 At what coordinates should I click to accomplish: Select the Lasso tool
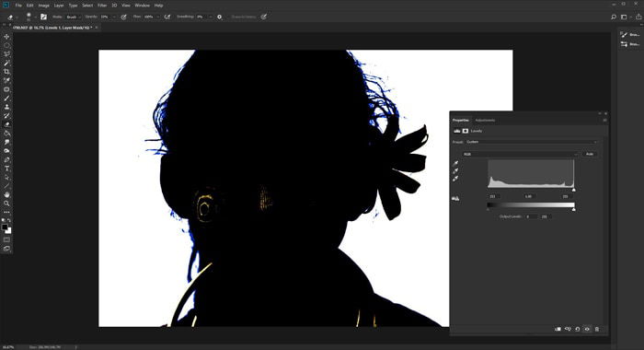[x=6, y=53]
